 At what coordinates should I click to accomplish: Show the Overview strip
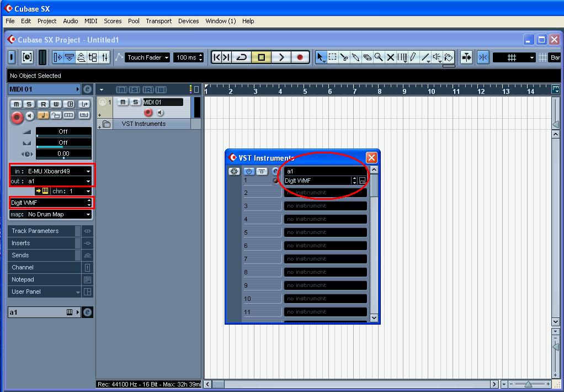coord(81,57)
